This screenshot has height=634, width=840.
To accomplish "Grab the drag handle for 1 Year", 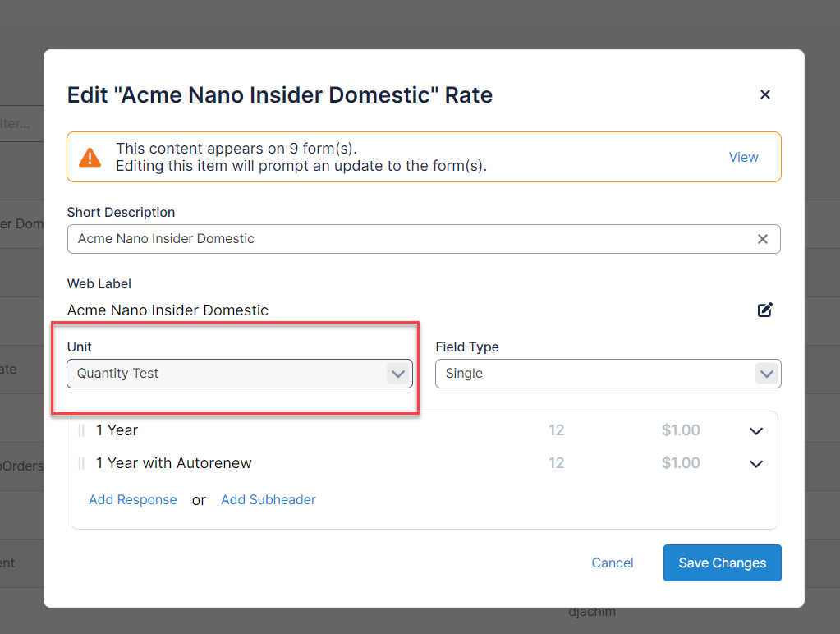I will (81, 430).
